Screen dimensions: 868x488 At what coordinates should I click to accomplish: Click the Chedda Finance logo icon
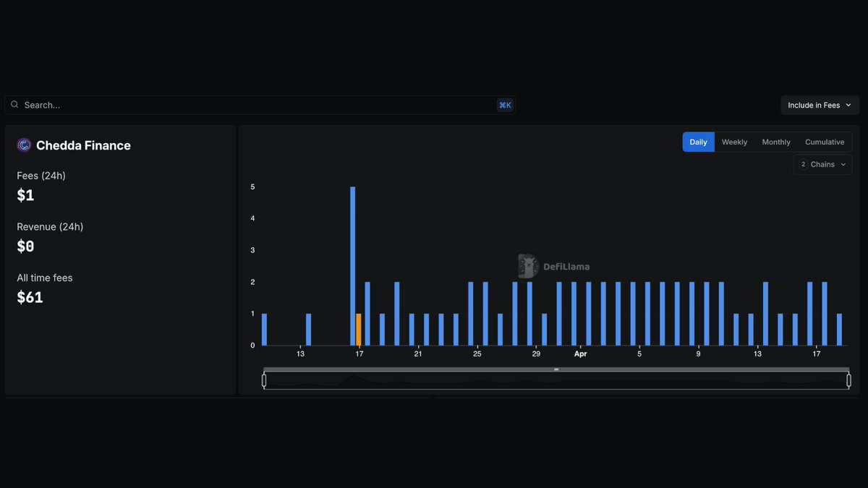[x=24, y=145]
